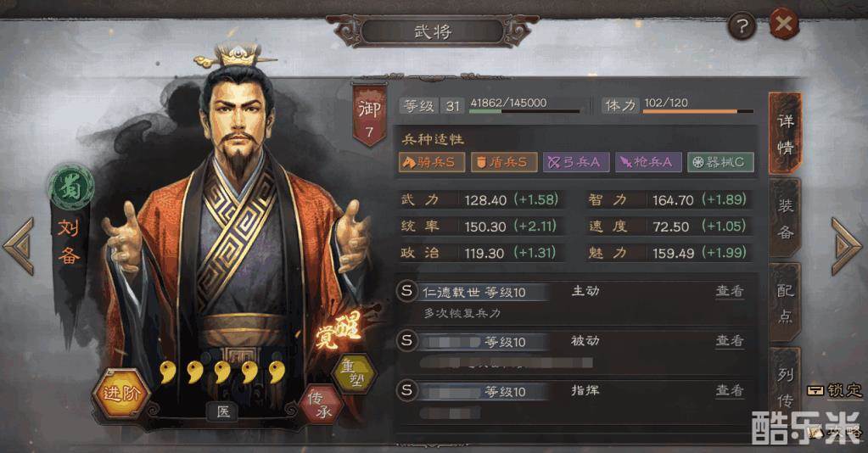This screenshot has height=453, width=868.
Task: Go to next general with right arrow
Action: pyautogui.click(x=845, y=245)
